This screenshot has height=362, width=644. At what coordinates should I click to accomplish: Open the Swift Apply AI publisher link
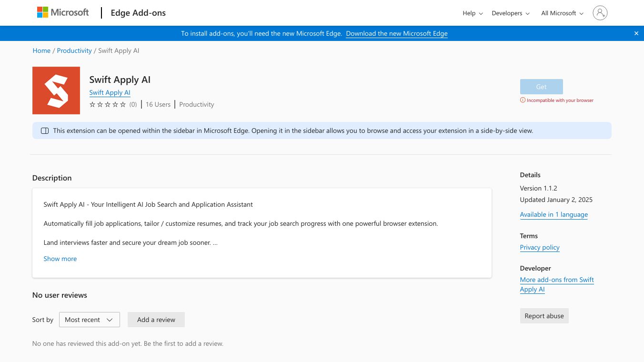point(110,92)
